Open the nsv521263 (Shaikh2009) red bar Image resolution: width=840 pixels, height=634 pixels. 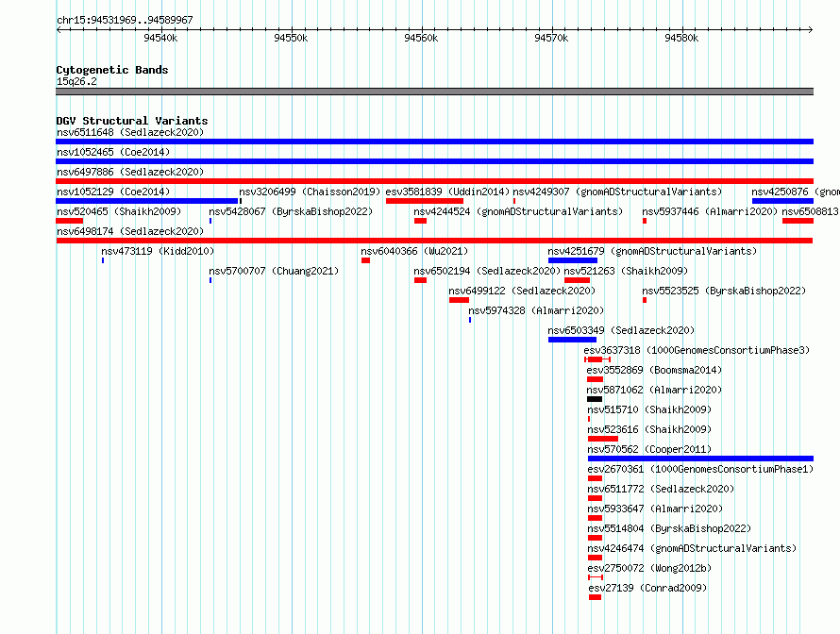577,280
